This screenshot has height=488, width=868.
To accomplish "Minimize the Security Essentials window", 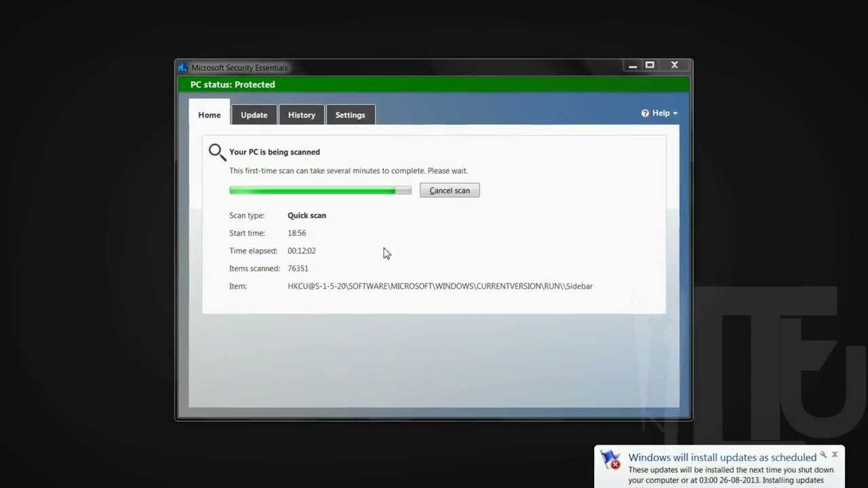I will pyautogui.click(x=633, y=66).
